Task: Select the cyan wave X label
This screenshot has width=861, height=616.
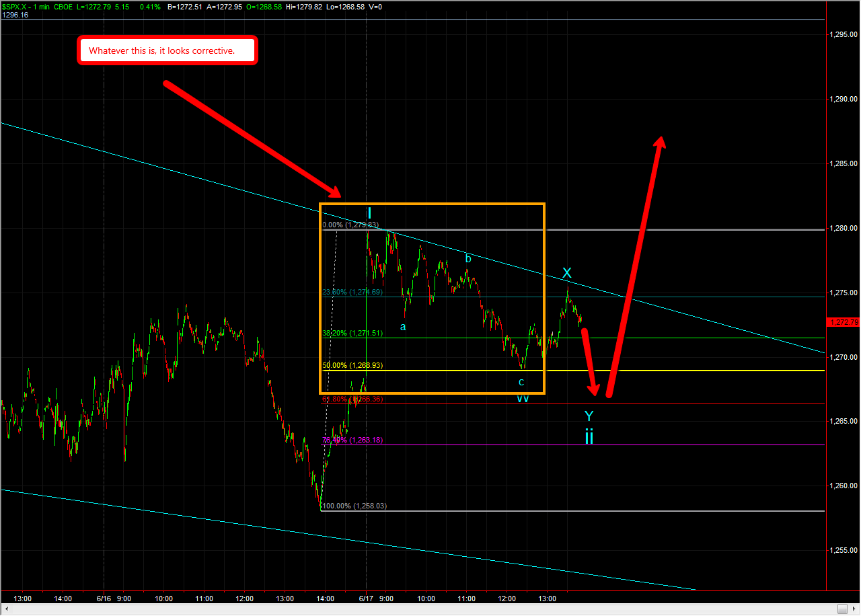Action: pyautogui.click(x=567, y=273)
